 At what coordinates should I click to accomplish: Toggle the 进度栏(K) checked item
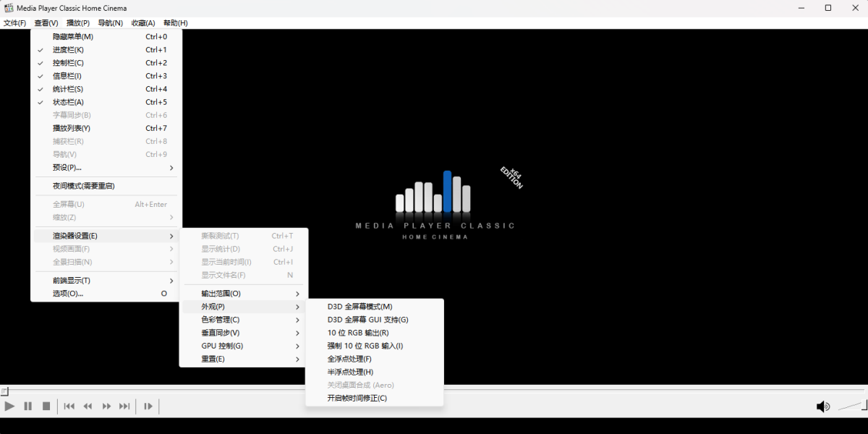click(x=106, y=50)
